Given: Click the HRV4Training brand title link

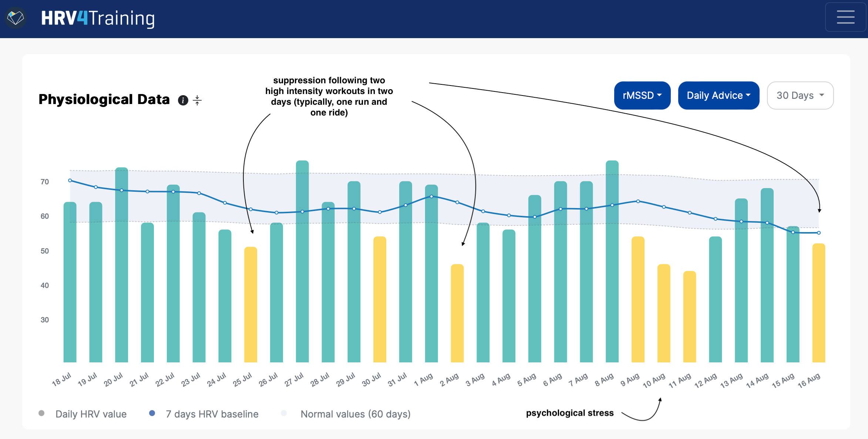Looking at the screenshot, I should [x=98, y=18].
